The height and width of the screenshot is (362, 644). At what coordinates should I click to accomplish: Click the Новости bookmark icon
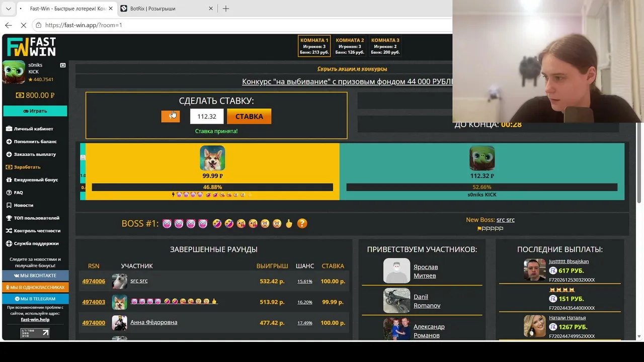point(9,205)
